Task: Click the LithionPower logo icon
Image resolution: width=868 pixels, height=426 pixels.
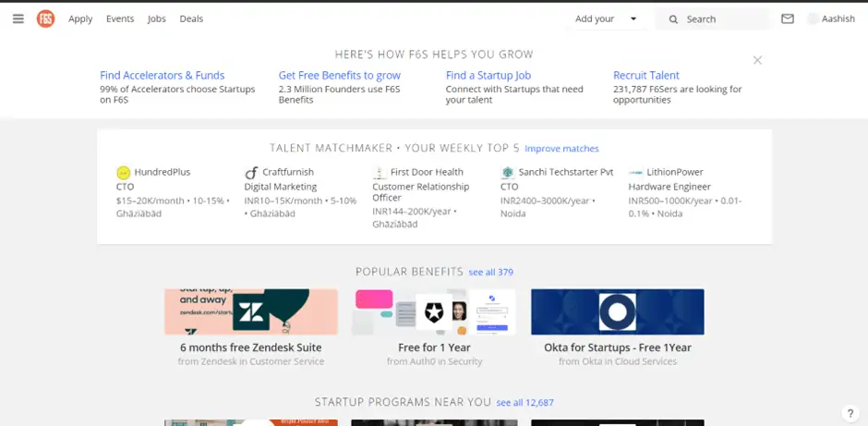Action: (635, 173)
